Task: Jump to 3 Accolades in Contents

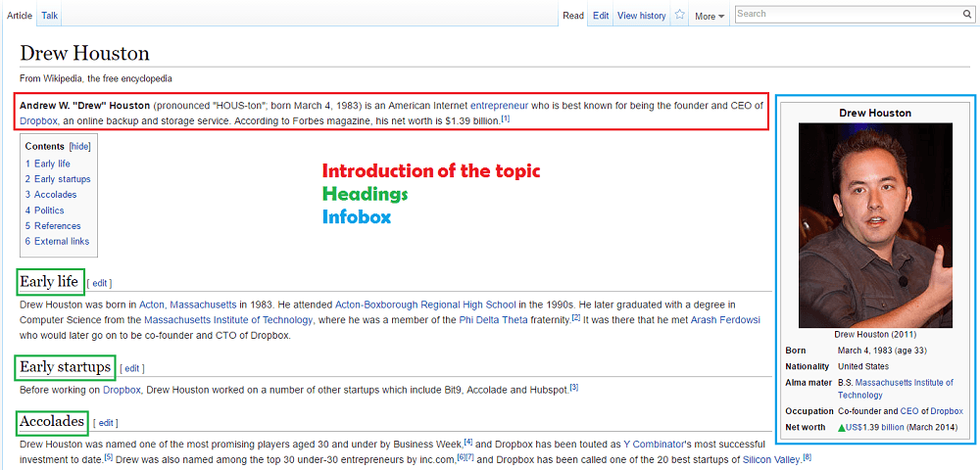Action: [x=51, y=195]
